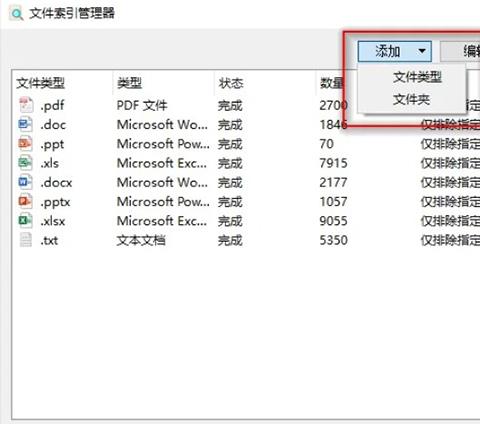Click the text file icon beside .txt
The height and width of the screenshot is (424, 480).
click(x=26, y=240)
